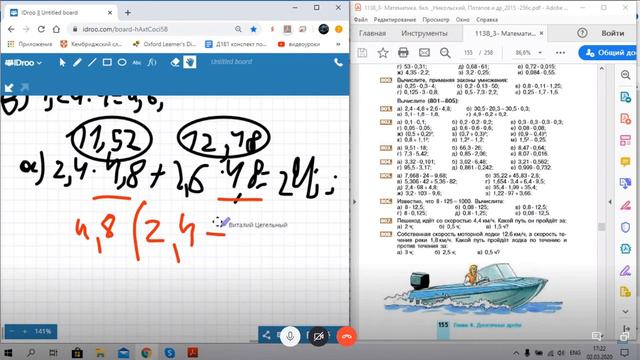The height and width of the screenshot is (360, 640).
Task: Toggle the camera in the call overlay
Action: [318, 337]
